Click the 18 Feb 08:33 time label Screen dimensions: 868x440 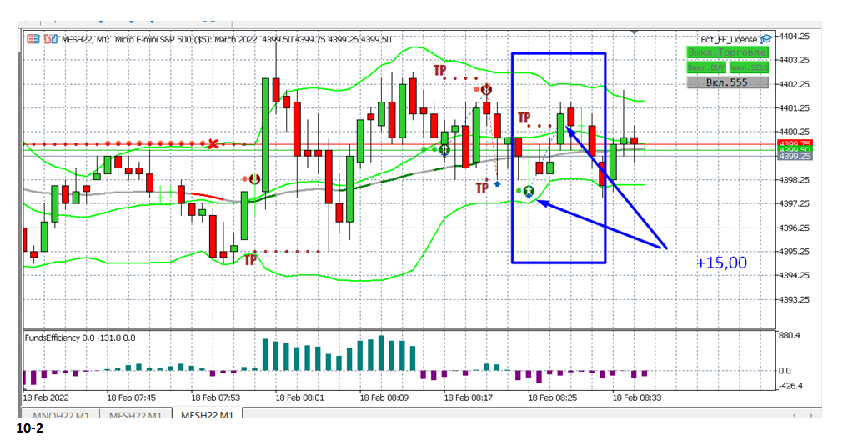coord(636,397)
